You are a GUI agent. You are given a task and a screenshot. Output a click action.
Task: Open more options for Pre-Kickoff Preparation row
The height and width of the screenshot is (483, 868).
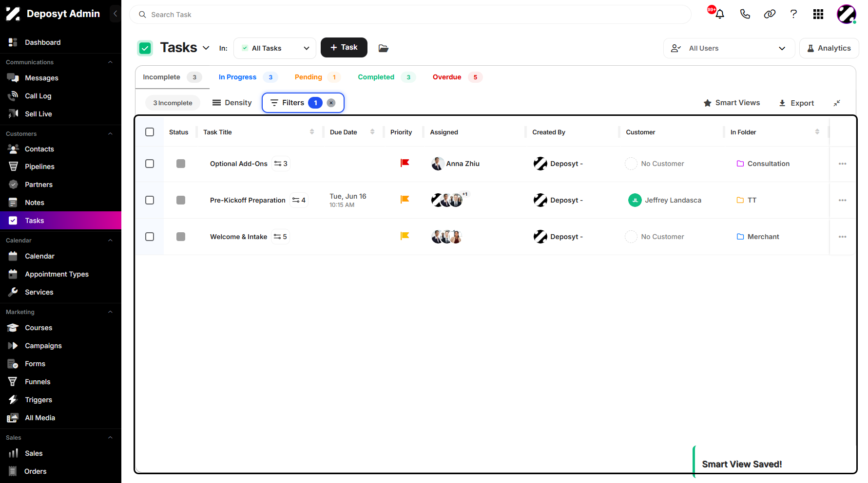(x=843, y=200)
